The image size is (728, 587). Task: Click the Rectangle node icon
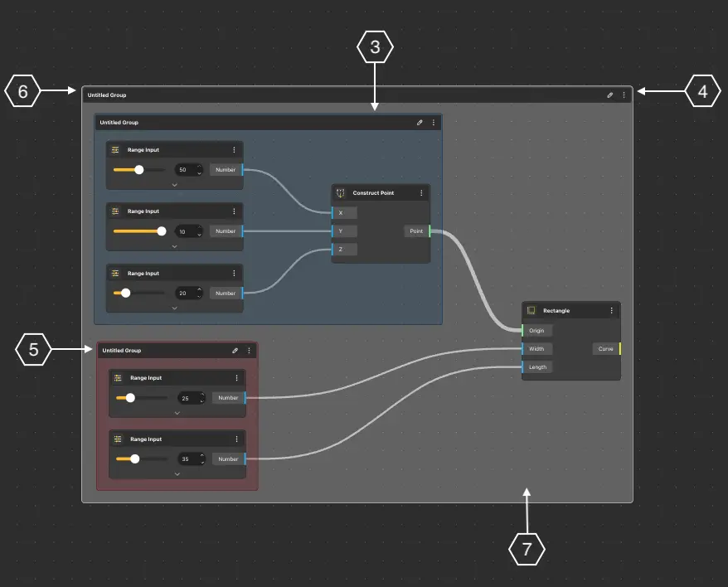531,311
